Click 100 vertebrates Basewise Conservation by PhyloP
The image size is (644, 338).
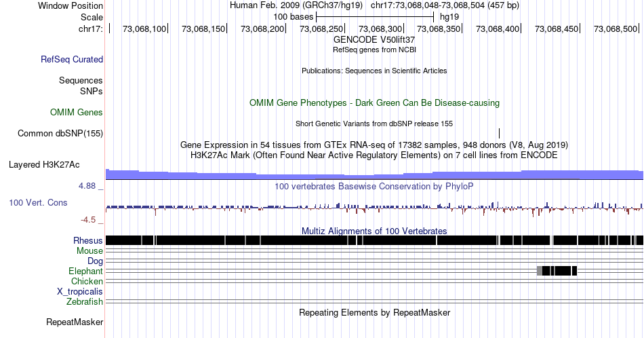click(374, 186)
